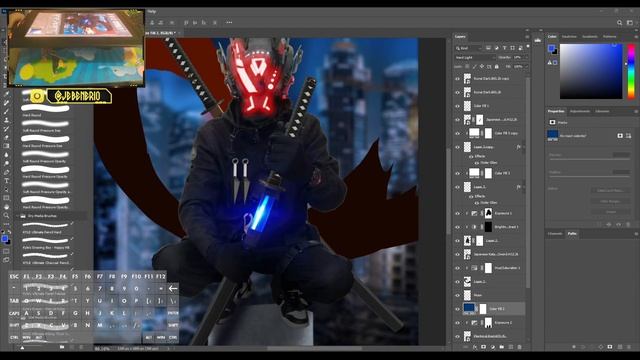This screenshot has width=640, height=360.
Task: Click add layer mask icon in Layers
Action: (484, 347)
